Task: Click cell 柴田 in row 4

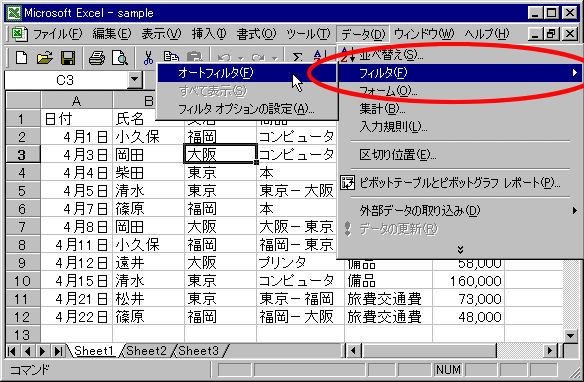Action: pyautogui.click(x=148, y=173)
